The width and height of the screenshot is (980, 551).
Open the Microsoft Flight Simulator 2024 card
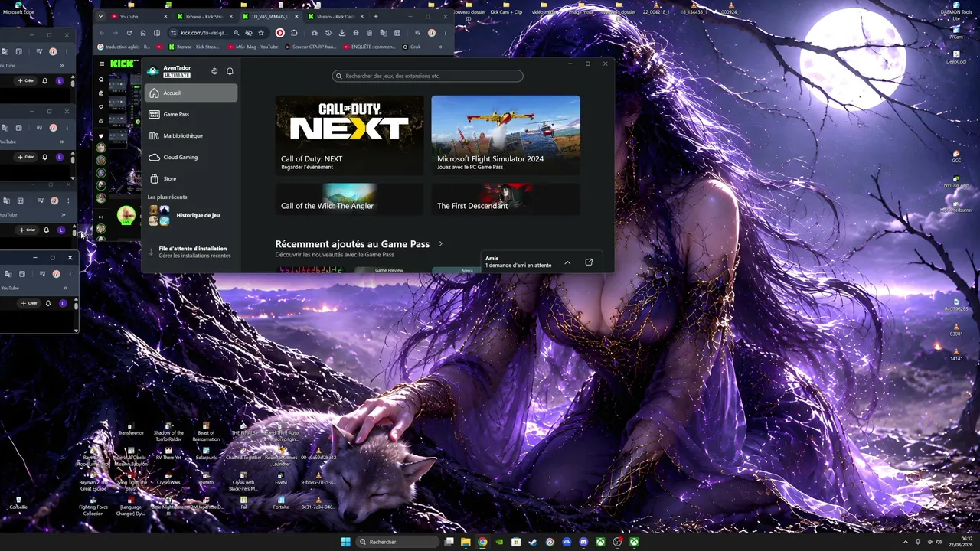pos(505,135)
